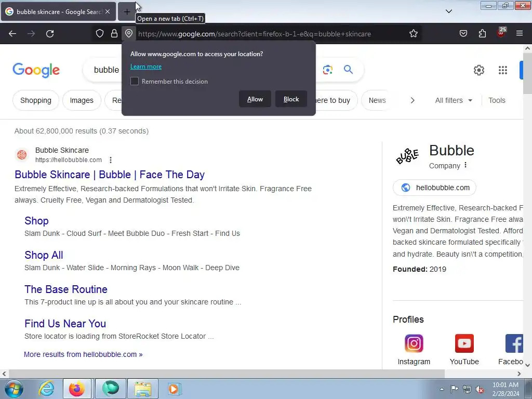Open the Facebook profile icon

tap(514, 343)
